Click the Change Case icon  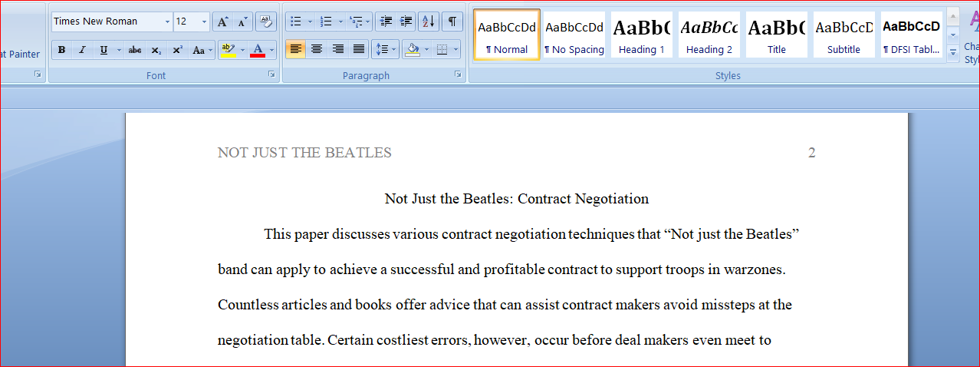click(x=199, y=50)
